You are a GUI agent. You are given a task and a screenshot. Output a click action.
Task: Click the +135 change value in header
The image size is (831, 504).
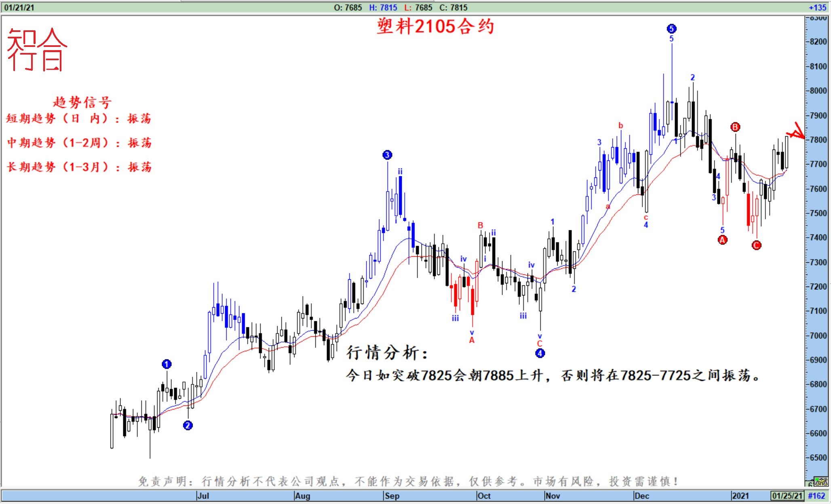tap(817, 7)
